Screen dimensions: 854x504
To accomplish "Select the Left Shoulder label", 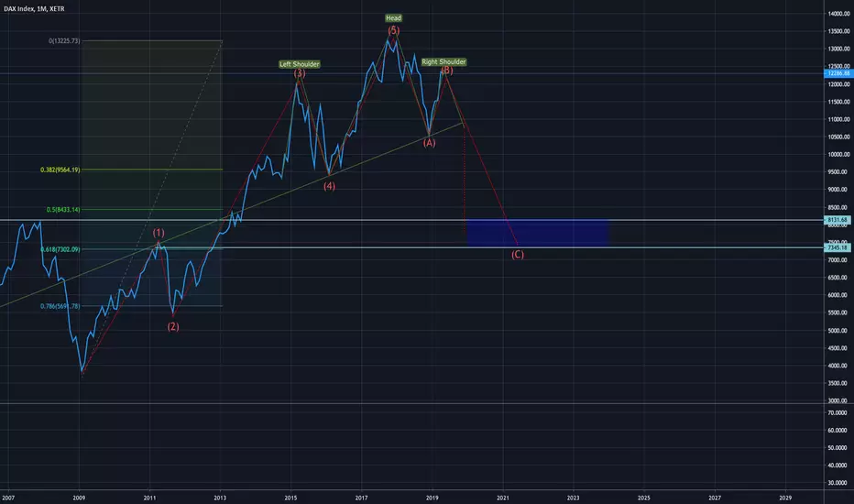I will (x=299, y=64).
